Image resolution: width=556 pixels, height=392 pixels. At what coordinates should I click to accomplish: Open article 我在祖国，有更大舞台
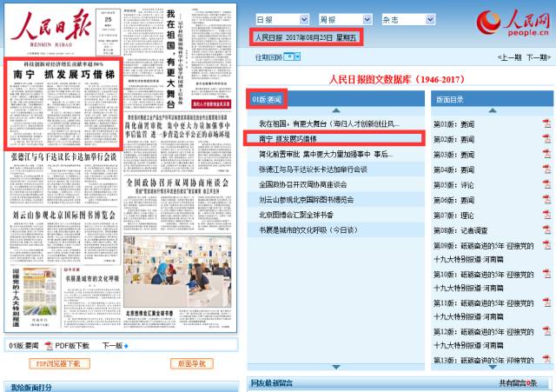329,123
